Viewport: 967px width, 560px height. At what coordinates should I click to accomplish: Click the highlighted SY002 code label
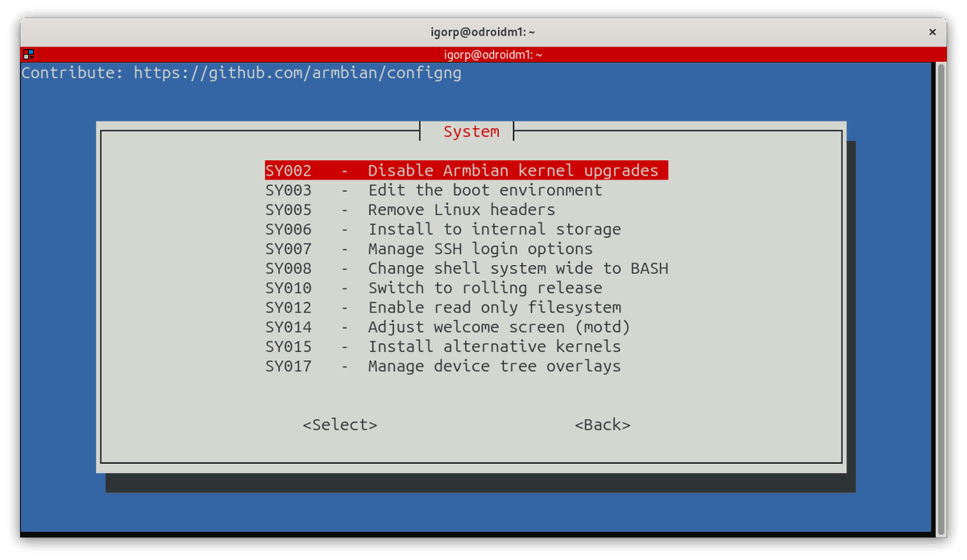288,170
